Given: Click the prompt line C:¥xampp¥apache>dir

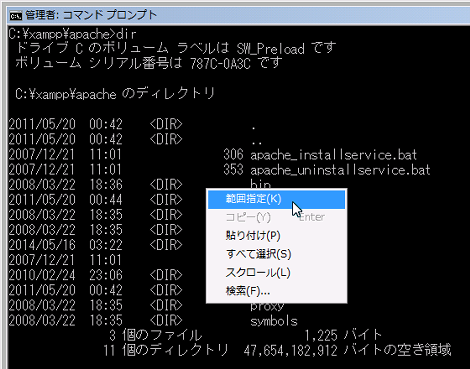Looking at the screenshot, I should click(72, 34).
